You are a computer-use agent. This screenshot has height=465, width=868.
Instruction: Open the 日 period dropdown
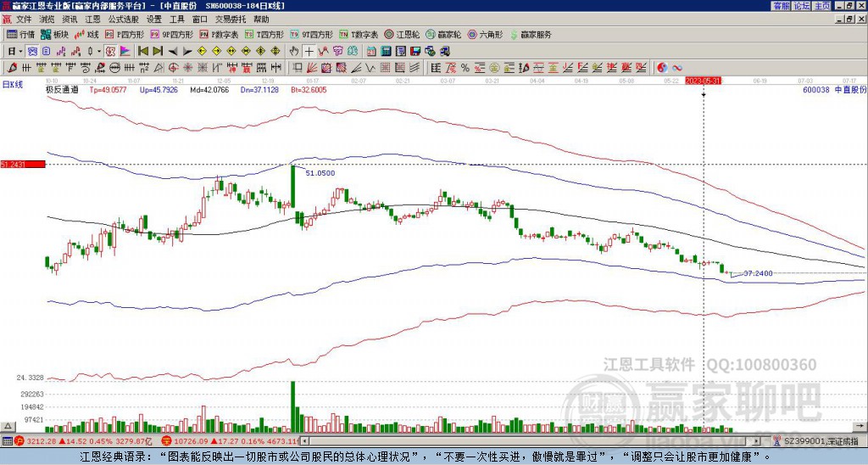tap(15, 51)
